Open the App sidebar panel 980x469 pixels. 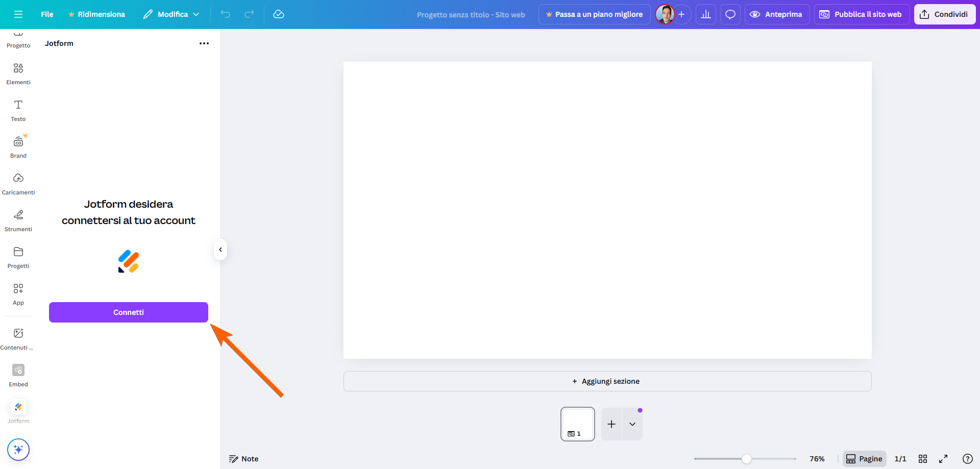pyautogui.click(x=18, y=294)
